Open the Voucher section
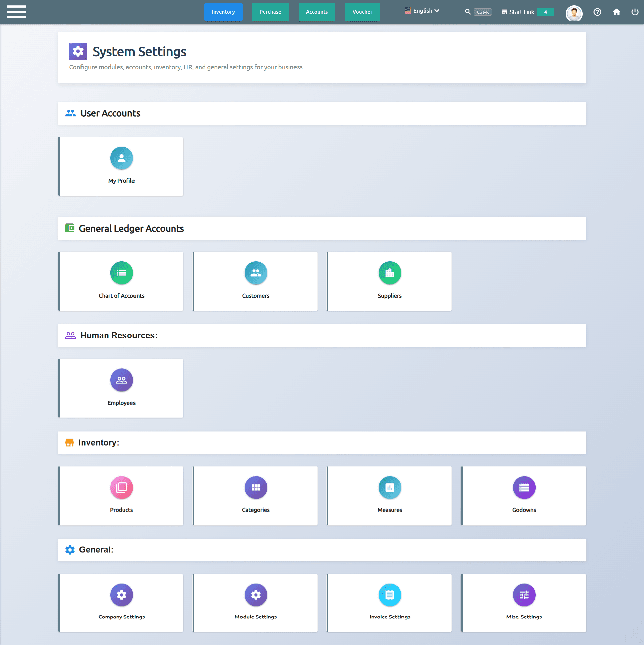This screenshot has width=644, height=646. 362,12
